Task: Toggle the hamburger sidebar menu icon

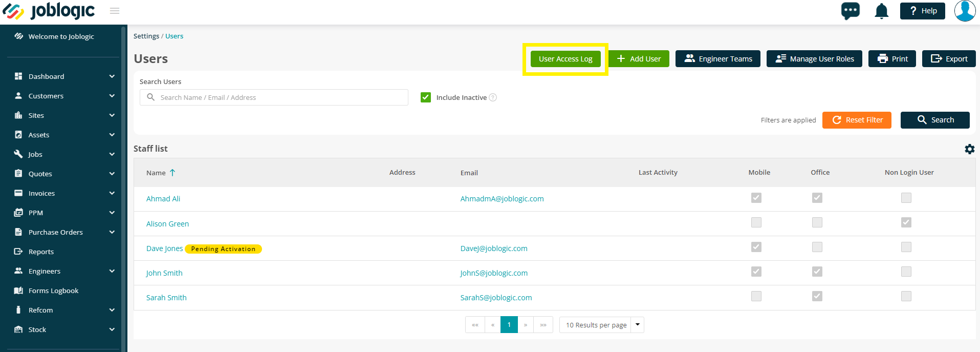Action: click(x=115, y=11)
